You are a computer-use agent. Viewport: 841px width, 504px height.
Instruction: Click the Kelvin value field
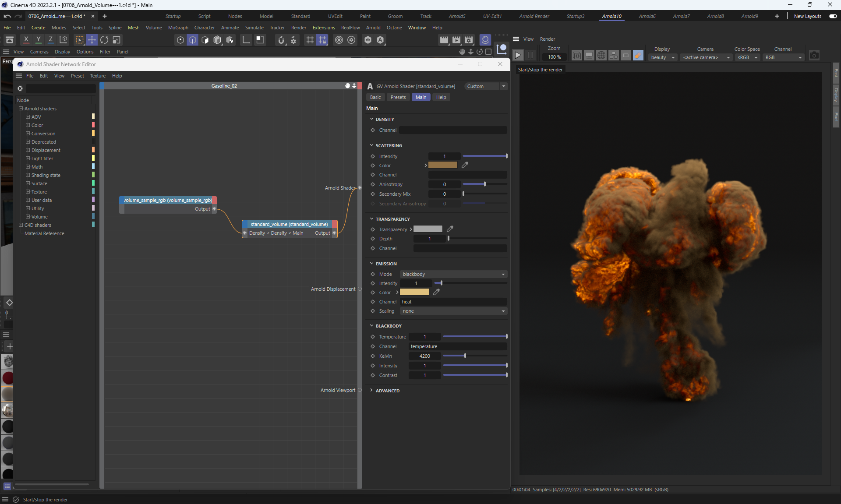424,356
